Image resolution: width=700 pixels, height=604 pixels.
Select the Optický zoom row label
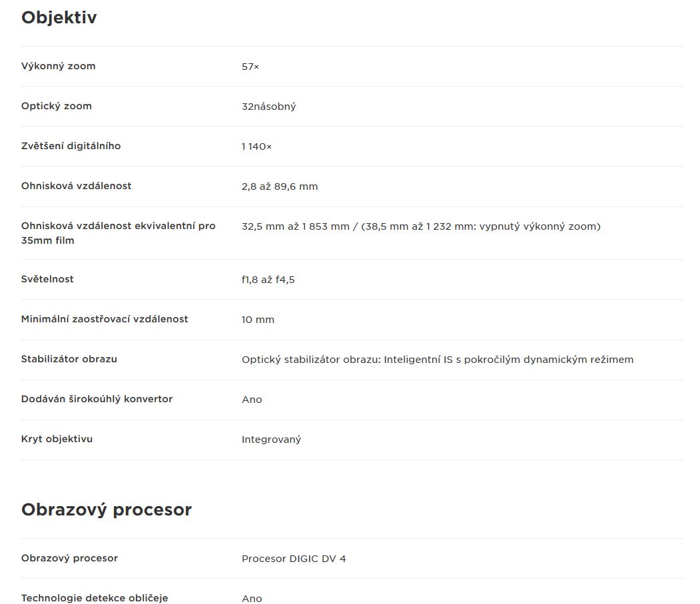coord(57,107)
